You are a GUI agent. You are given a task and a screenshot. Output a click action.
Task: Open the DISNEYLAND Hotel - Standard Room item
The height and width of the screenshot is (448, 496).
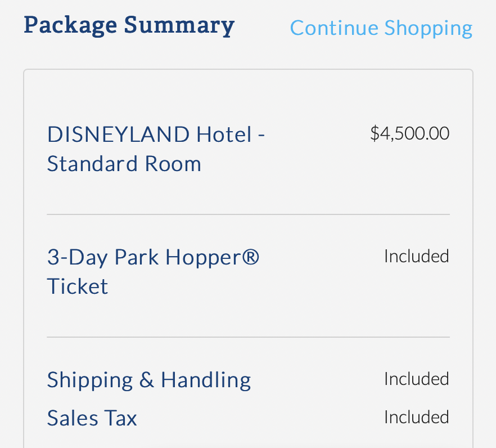[155, 148]
